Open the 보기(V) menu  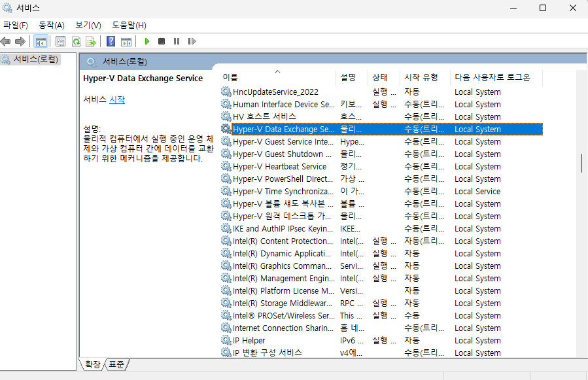click(x=88, y=25)
